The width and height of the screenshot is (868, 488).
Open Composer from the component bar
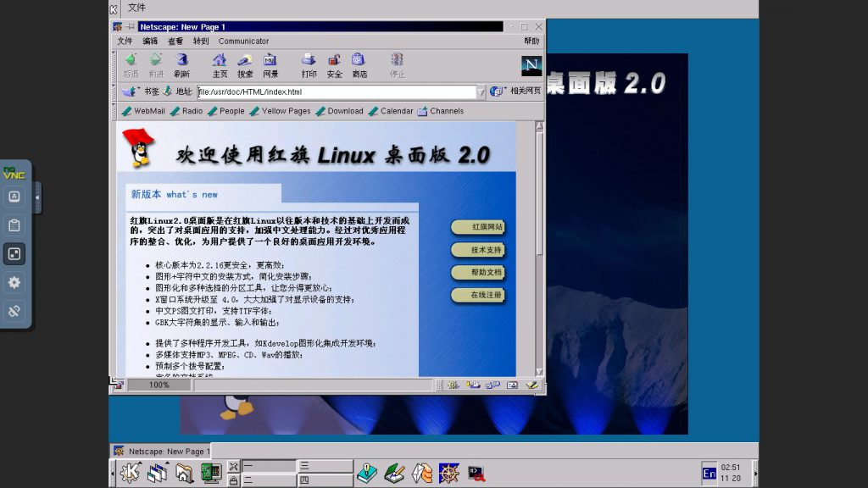(x=531, y=385)
